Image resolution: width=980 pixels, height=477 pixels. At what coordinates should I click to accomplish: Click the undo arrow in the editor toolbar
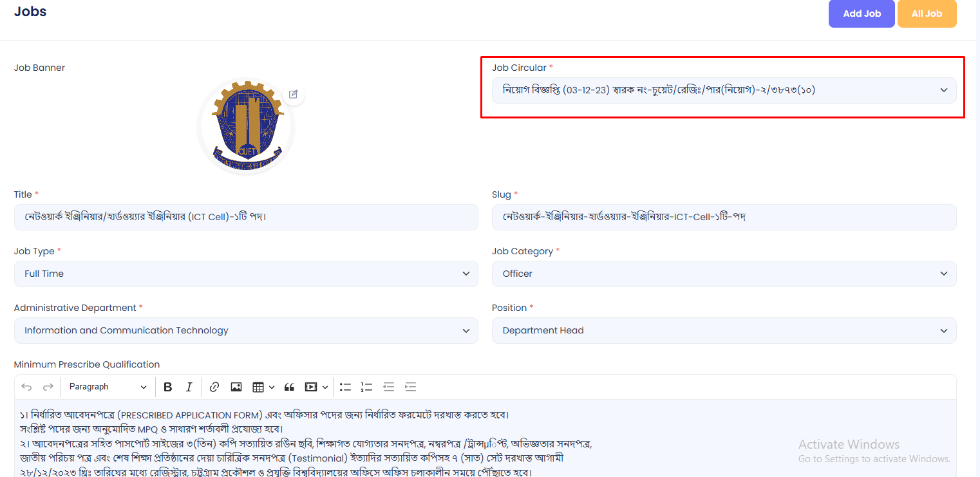coord(26,387)
